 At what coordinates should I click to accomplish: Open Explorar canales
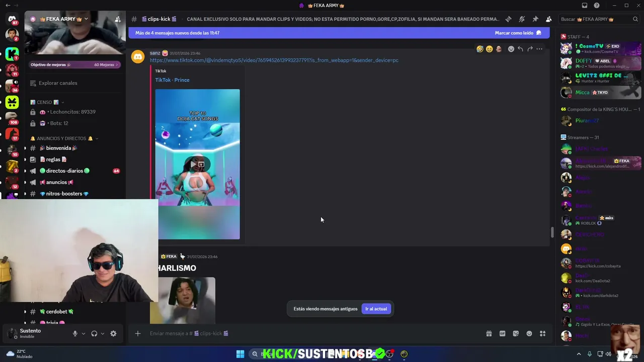[58, 83]
